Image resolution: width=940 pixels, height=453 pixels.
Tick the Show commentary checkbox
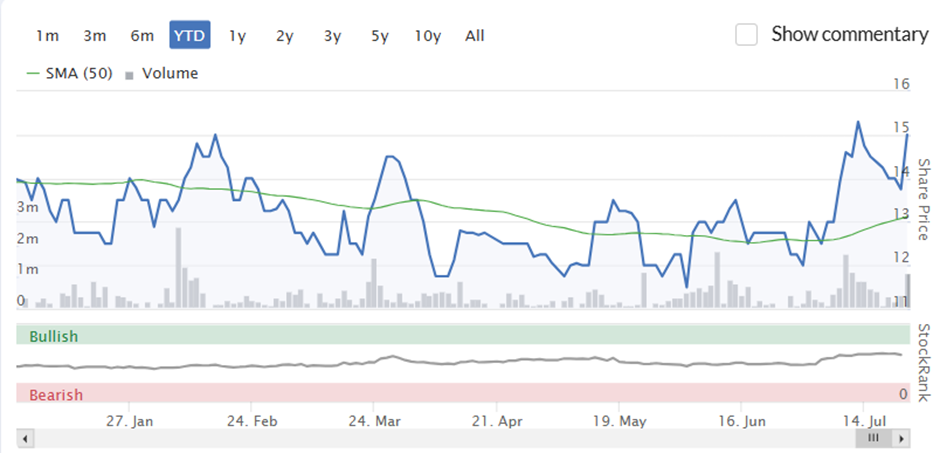[746, 35]
